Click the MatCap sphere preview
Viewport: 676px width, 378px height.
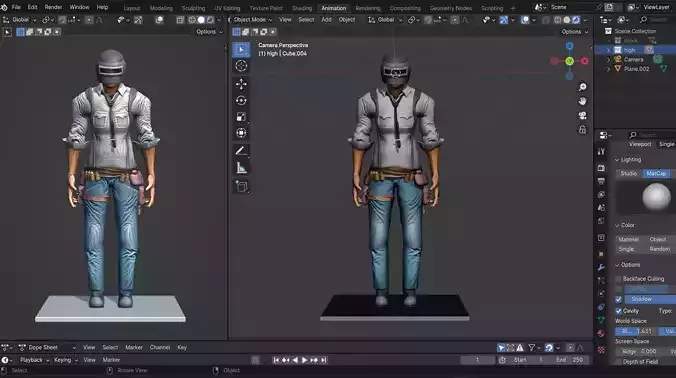[656, 197]
